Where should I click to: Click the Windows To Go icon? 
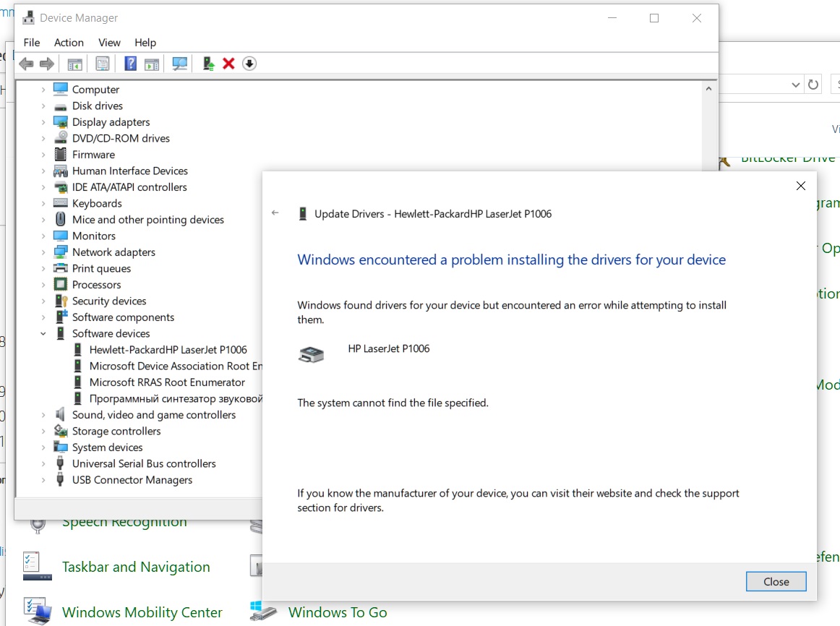click(x=263, y=612)
